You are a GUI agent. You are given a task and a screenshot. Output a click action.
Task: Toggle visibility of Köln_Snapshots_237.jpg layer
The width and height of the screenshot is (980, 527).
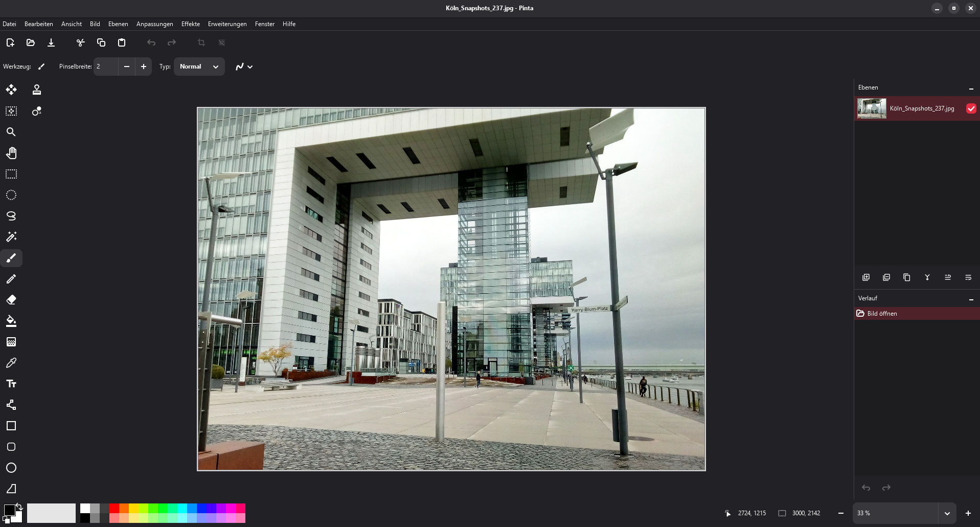(971, 108)
